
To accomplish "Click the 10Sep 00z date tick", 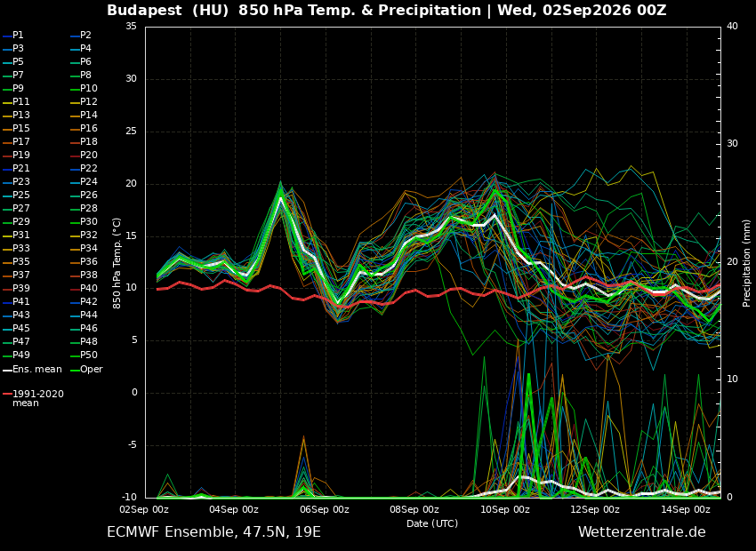I will pyautogui.click(x=505, y=509).
